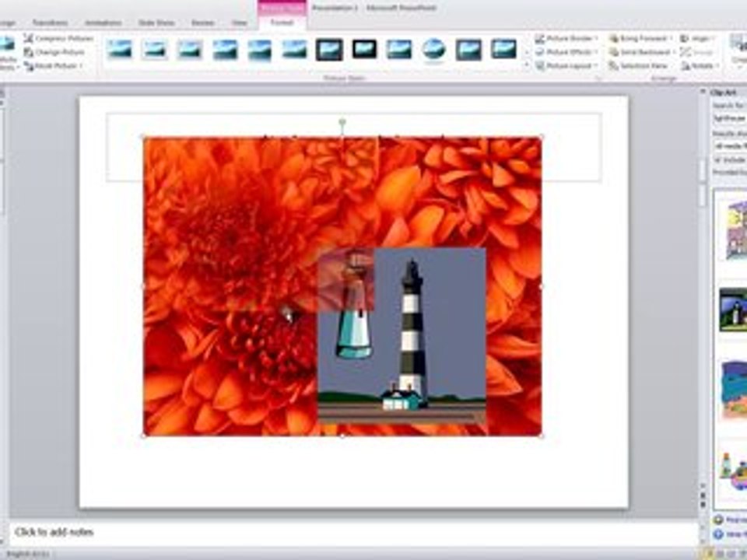Image resolution: width=747 pixels, height=560 pixels.
Task: Apply the third picture style thumbnail
Action: coord(190,49)
